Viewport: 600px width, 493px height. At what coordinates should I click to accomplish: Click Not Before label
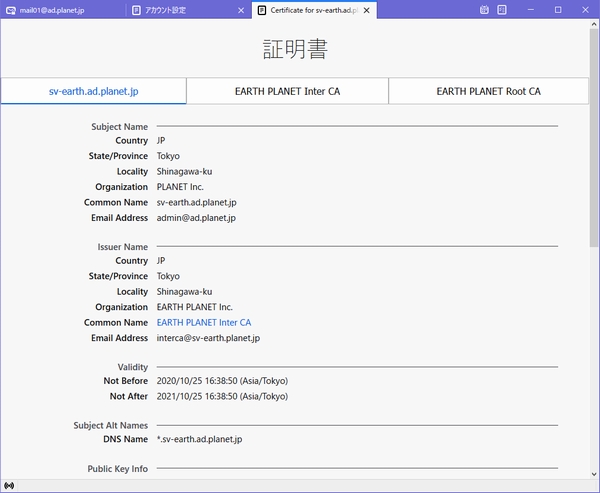[126, 381]
